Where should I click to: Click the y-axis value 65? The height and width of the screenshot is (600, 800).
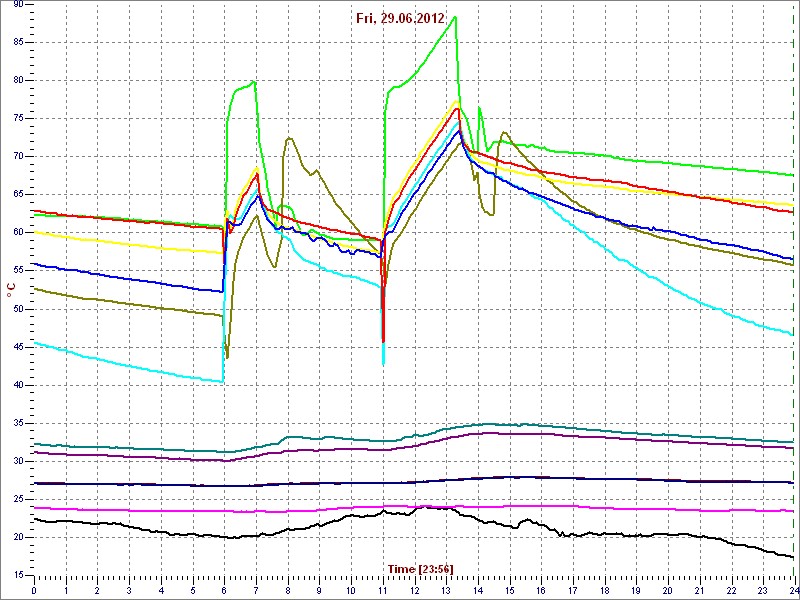pyautogui.click(x=17, y=195)
